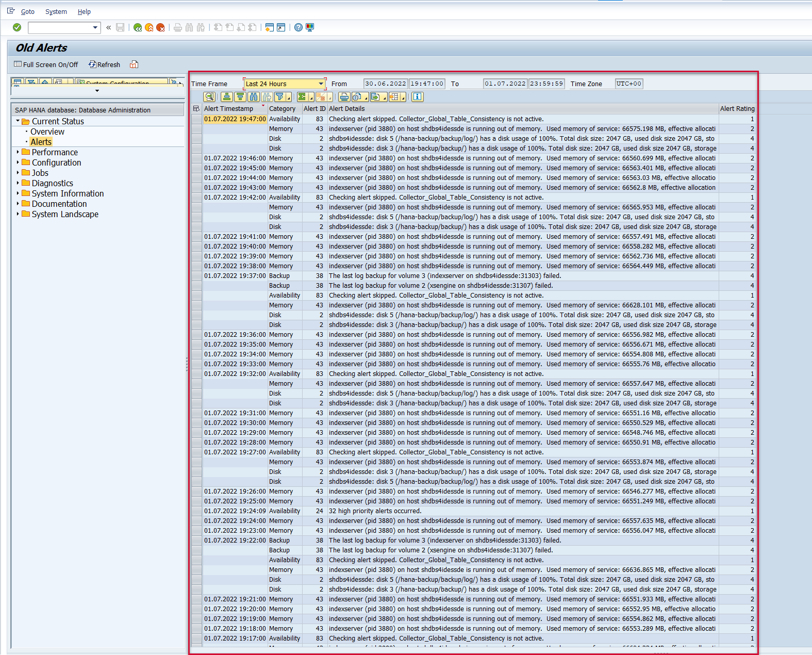The height and width of the screenshot is (655, 812).
Task: Expand the Performance folder in tree
Action: point(18,152)
